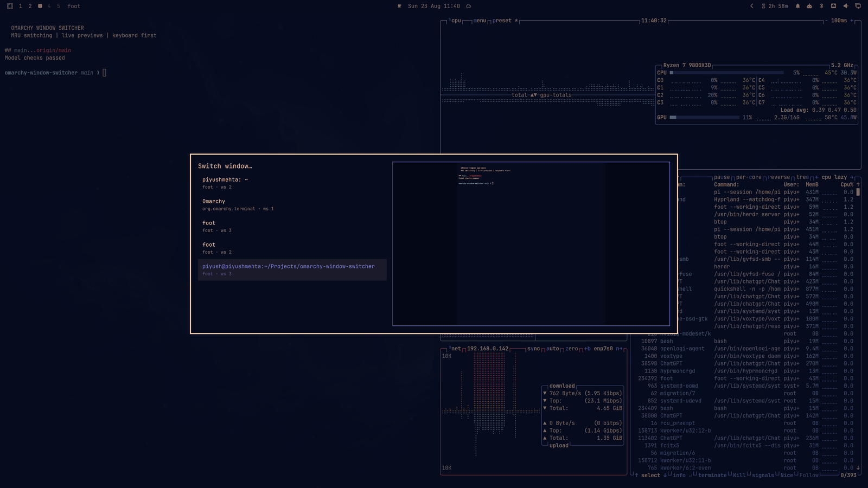The height and width of the screenshot is (488, 868).
Task: Switch to workspace 2
Action: [x=30, y=6]
